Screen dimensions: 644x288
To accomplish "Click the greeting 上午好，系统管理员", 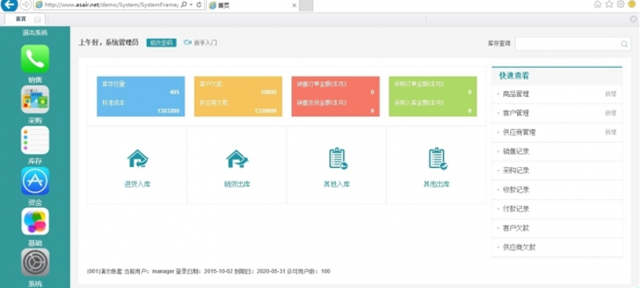I will point(108,42).
